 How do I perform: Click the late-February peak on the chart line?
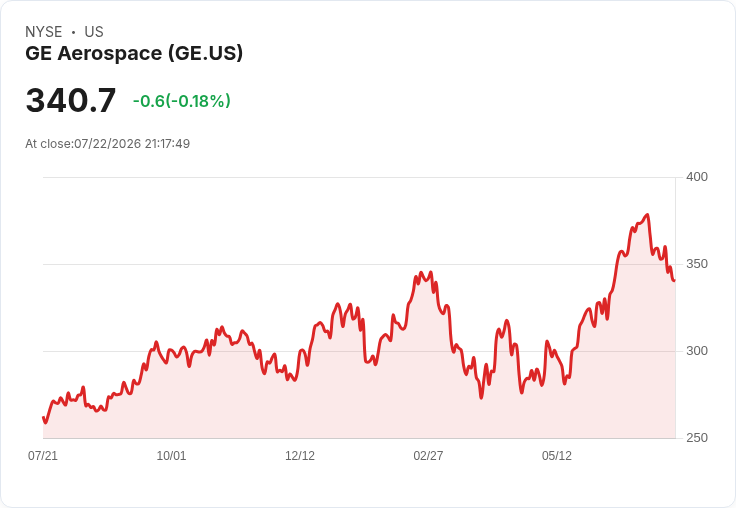tap(421, 273)
